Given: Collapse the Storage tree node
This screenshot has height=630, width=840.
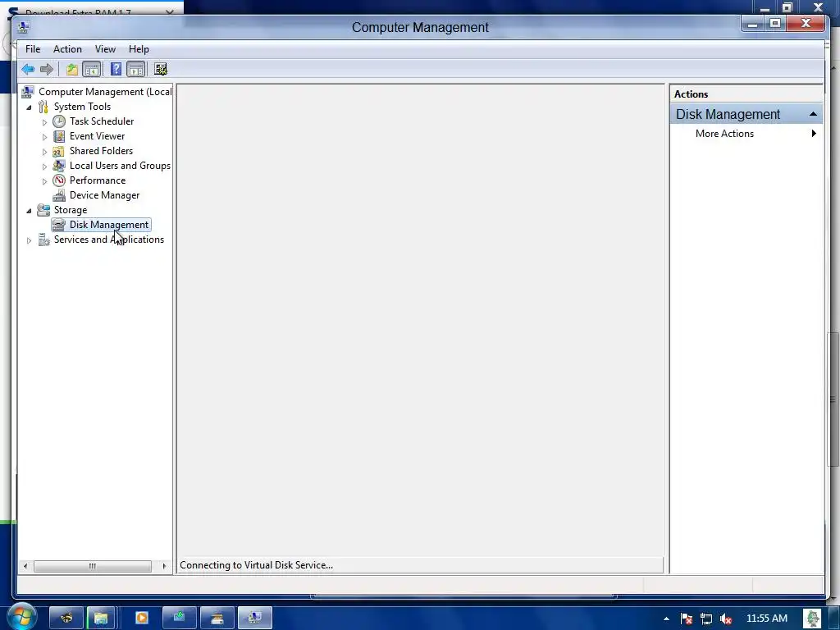Looking at the screenshot, I should tap(29, 211).
